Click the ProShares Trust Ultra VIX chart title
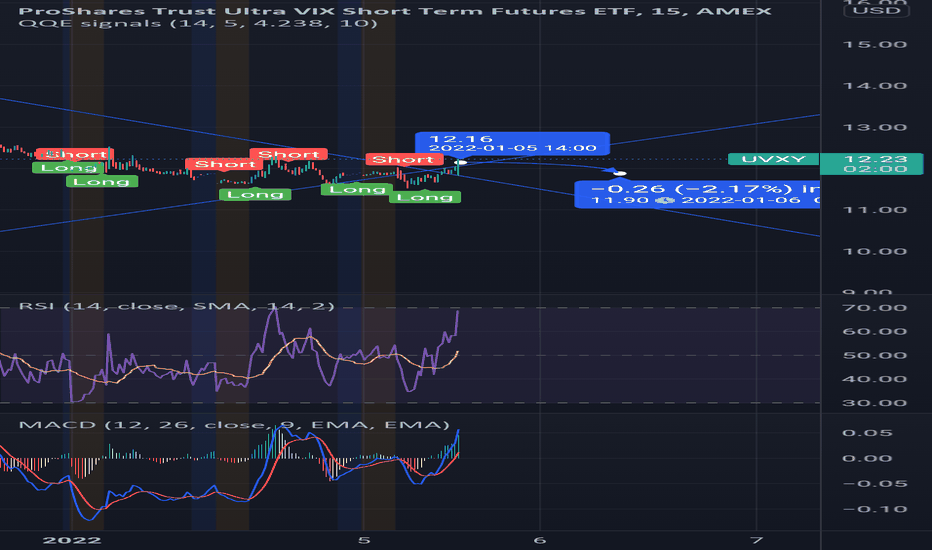Screen dimensions: 932x550 [x=395, y=11]
